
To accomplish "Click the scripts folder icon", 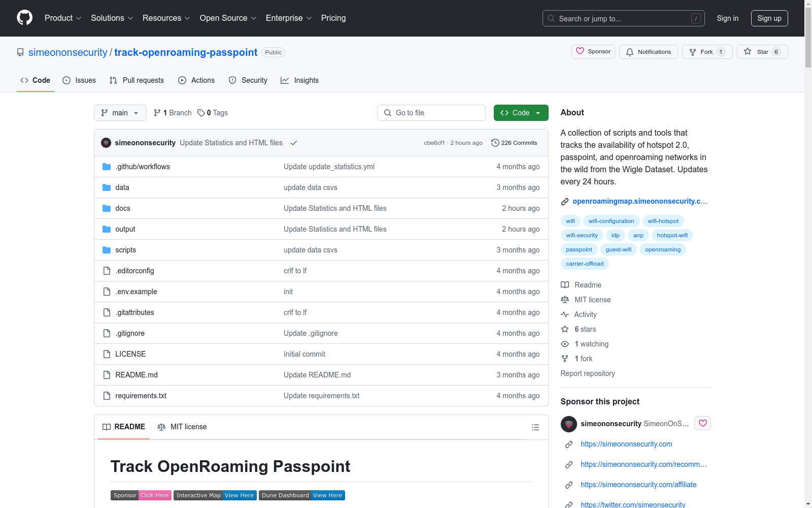I will 107,250.
